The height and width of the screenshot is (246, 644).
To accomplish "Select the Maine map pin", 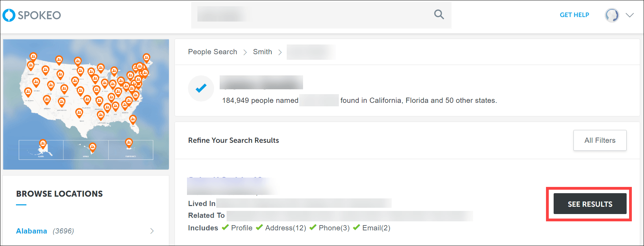I will [147, 58].
